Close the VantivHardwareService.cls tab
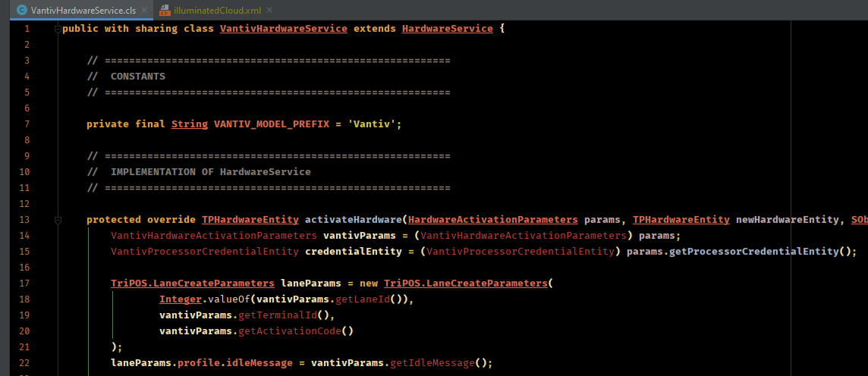This screenshot has height=376, width=868. click(x=144, y=11)
